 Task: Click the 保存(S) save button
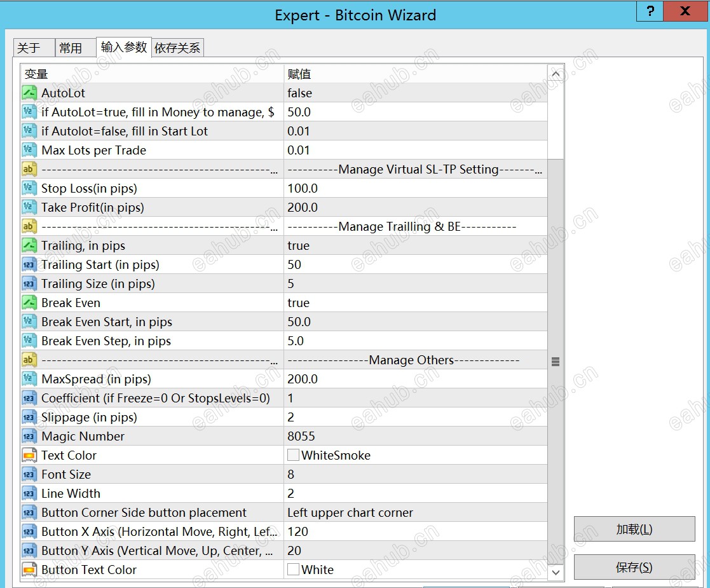pyautogui.click(x=634, y=567)
